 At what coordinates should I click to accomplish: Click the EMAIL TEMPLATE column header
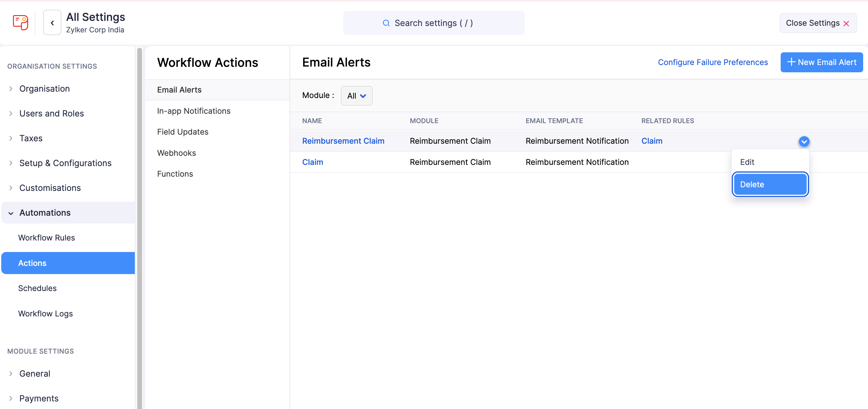[x=554, y=121]
